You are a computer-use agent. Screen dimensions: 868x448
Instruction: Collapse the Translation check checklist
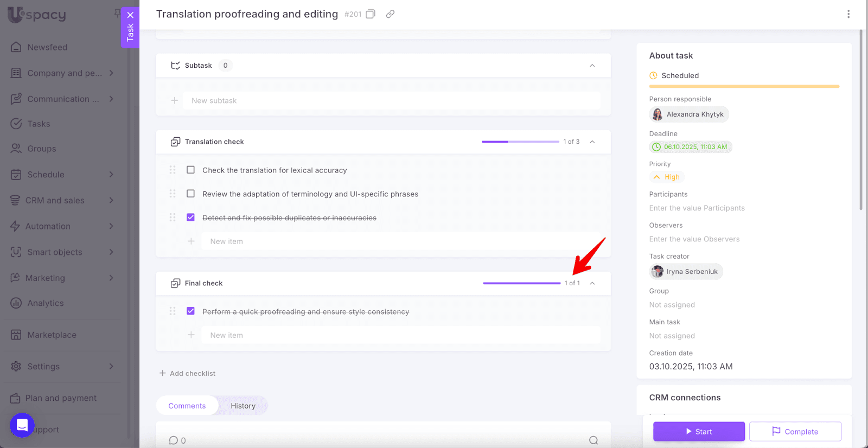(592, 142)
